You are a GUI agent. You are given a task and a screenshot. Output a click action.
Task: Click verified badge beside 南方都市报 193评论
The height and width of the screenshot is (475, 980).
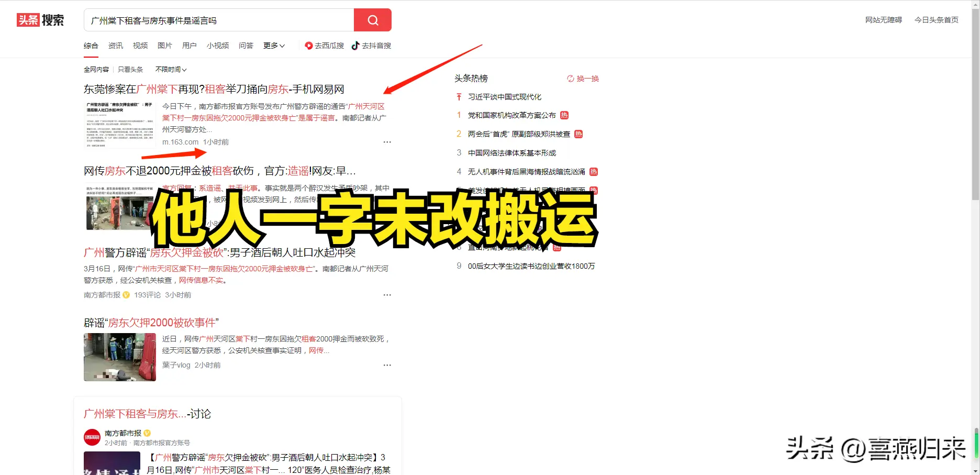126,295
